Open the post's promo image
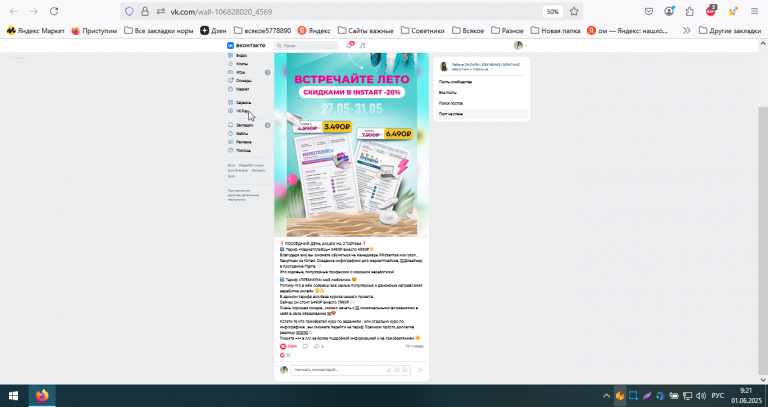 tap(351, 144)
